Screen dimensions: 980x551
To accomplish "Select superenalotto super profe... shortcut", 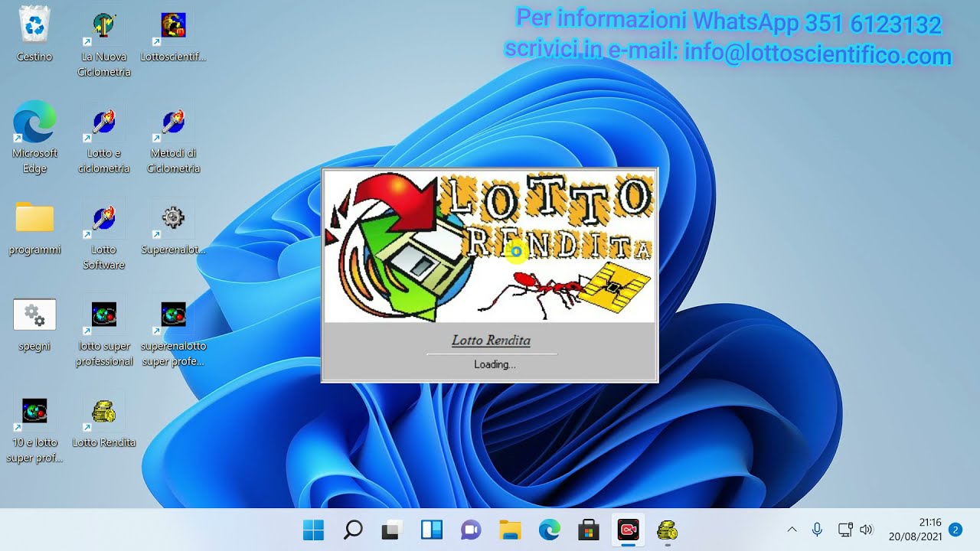I will point(174,334).
